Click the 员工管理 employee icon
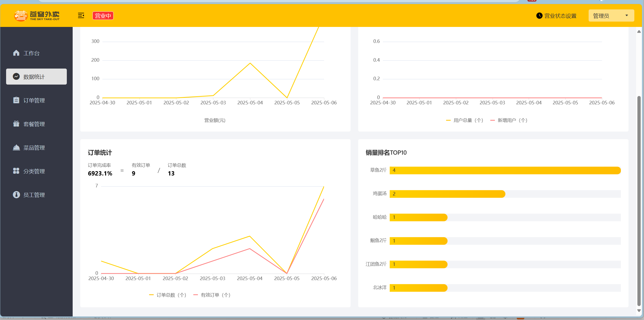This screenshot has height=320, width=644. [x=16, y=195]
